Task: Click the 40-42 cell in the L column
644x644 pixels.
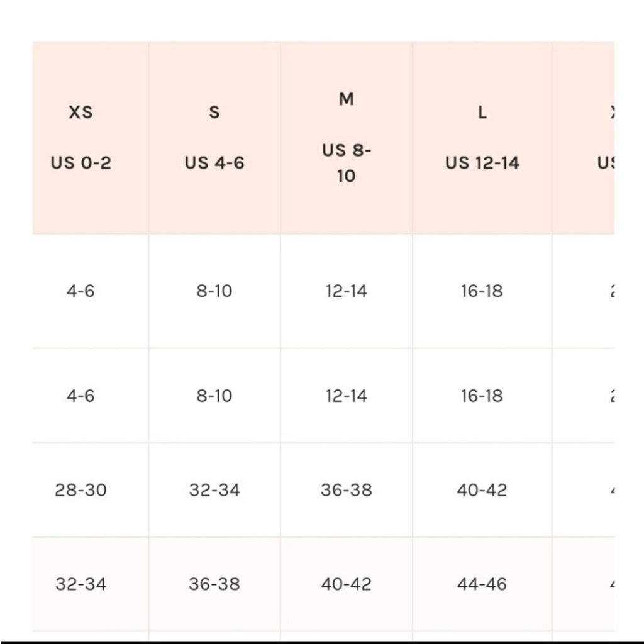Action: click(x=482, y=490)
